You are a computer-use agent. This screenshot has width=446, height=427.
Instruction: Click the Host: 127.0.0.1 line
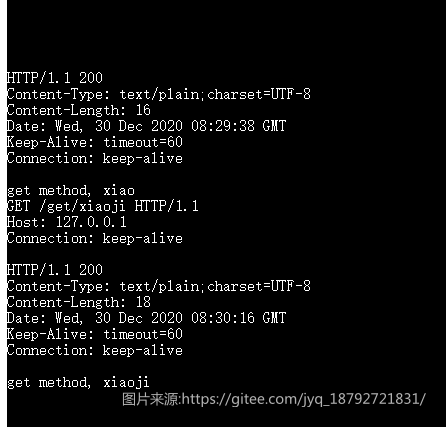click(67, 222)
